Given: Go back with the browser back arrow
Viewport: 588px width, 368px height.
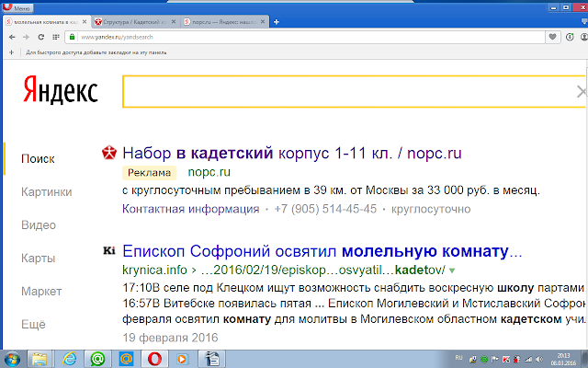Looking at the screenshot, I should (x=12, y=37).
